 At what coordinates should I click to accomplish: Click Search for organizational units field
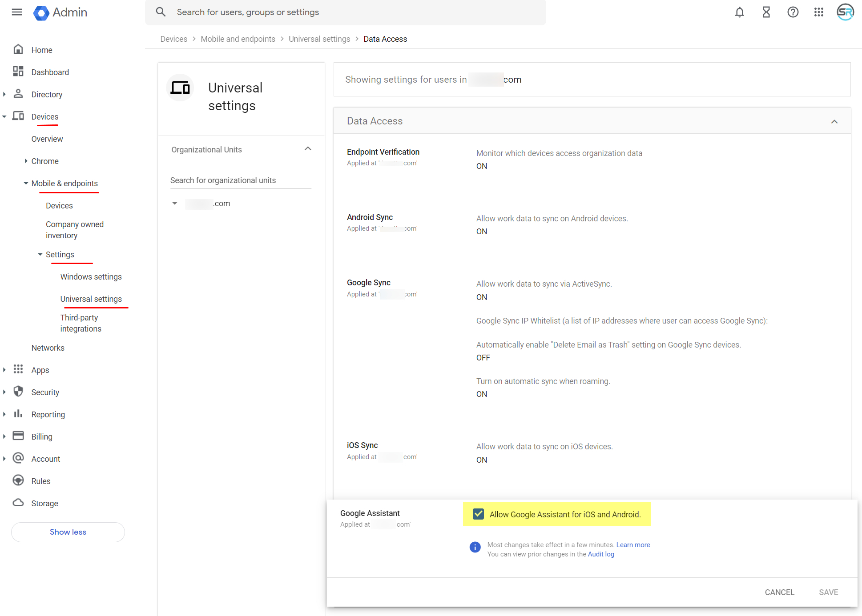(241, 180)
